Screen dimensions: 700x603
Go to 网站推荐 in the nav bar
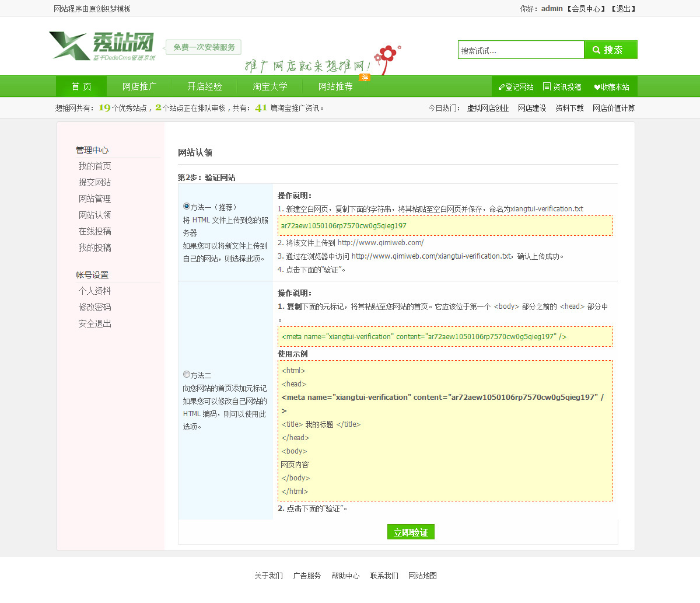[x=335, y=87]
